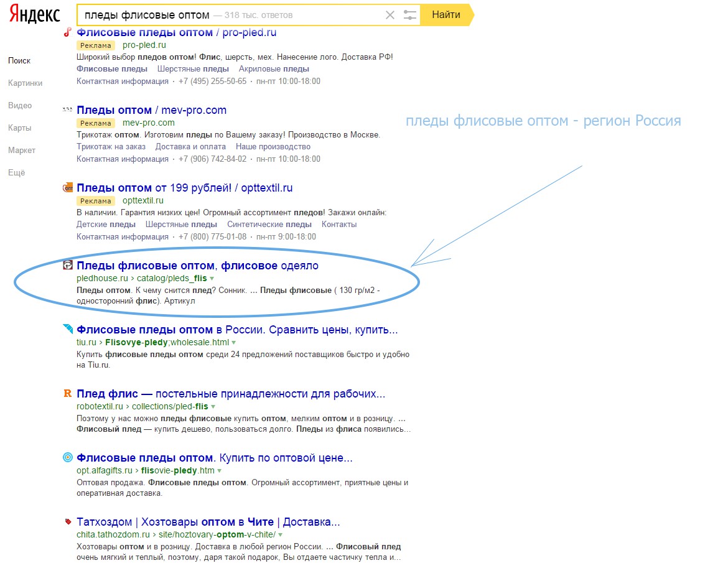Open result Плед флис — постельные принадлежности
This screenshot has height=563, width=728.
(231, 394)
